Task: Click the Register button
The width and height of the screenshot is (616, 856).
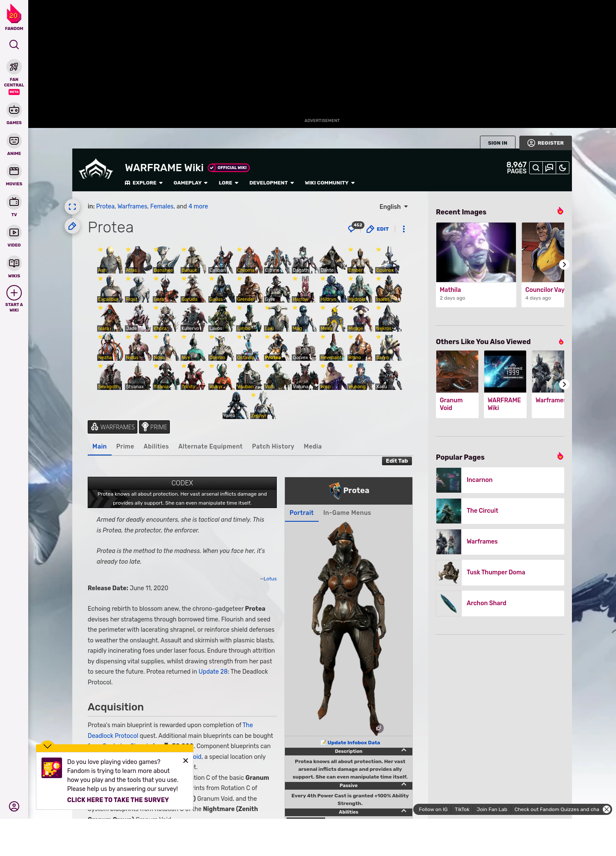Action: [545, 143]
